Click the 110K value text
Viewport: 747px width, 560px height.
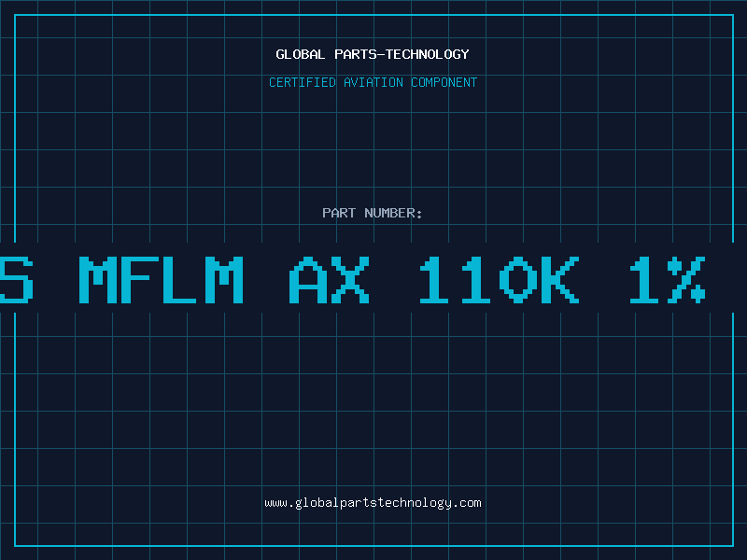tap(500, 280)
